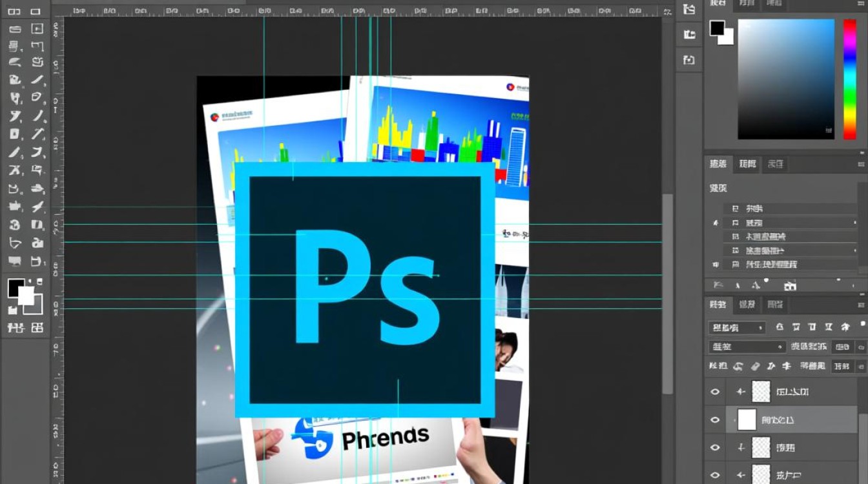The height and width of the screenshot is (484, 868).
Task: Click the black foreground color swatch in the toolbox
Action: [15, 288]
